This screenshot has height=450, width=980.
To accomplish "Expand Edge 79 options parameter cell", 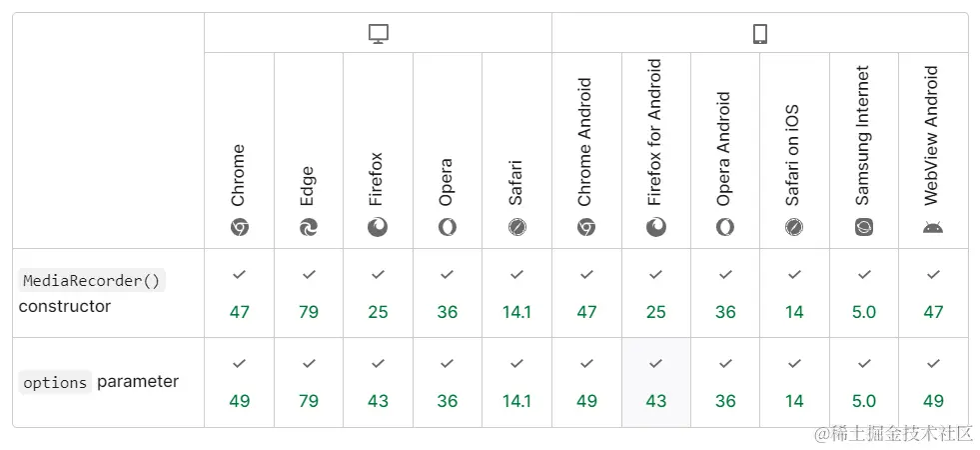I will pyautogui.click(x=309, y=383).
